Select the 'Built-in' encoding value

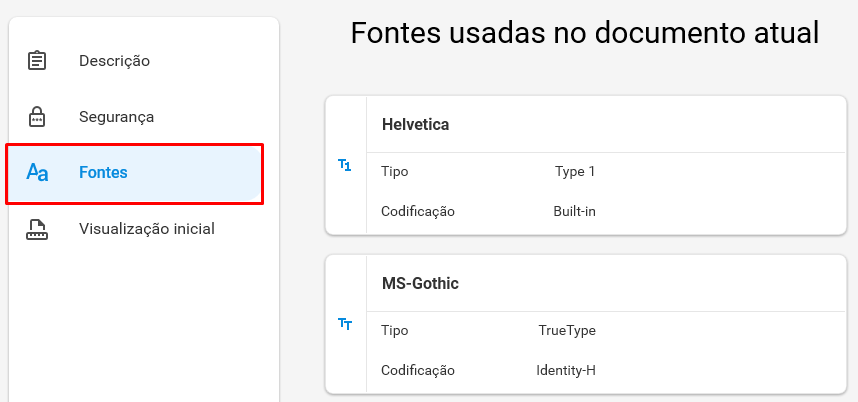pyautogui.click(x=575, y=211)
